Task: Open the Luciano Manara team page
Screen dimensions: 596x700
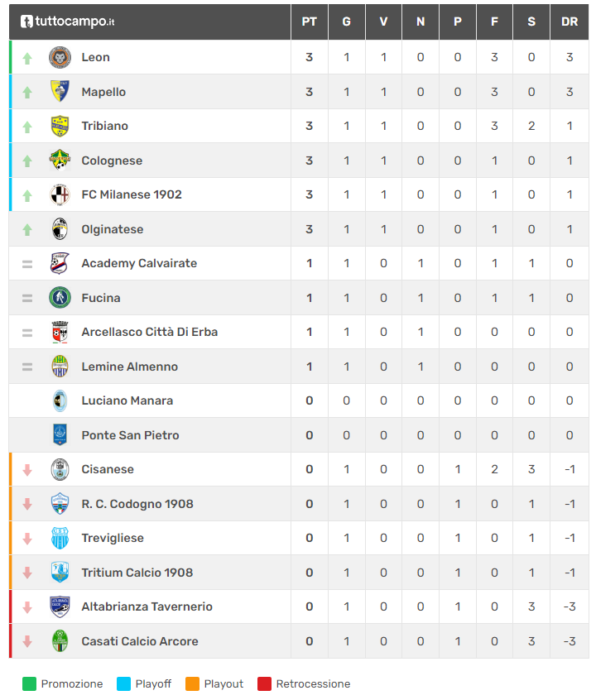Action: click(127, 400)
